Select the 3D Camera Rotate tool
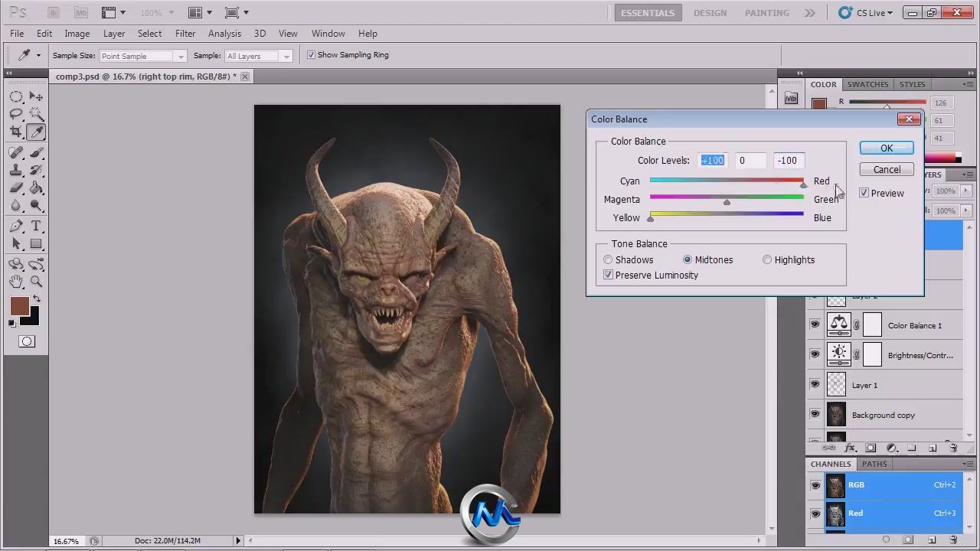Image resolution: width=980 pixels, height=551 pixels. click(36, 265)
